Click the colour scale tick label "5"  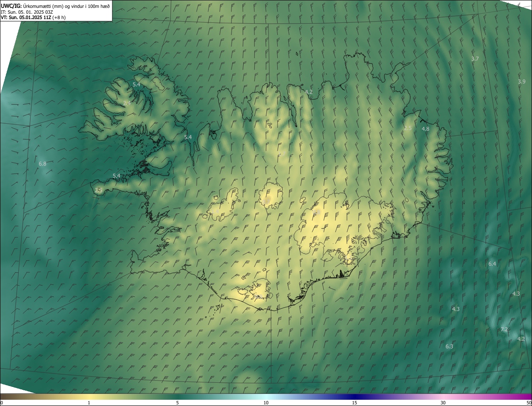177,403
